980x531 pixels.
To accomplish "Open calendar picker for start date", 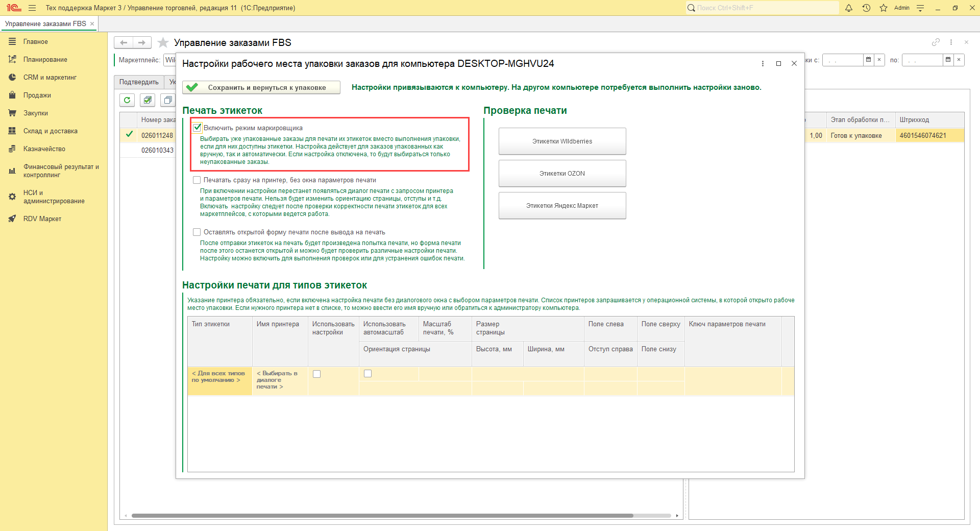I will pos(868,60).
